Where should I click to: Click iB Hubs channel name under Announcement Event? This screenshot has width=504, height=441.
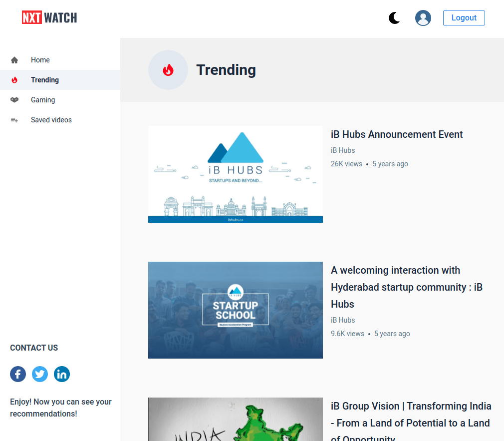pyautogui.click(x=343, y=150)
